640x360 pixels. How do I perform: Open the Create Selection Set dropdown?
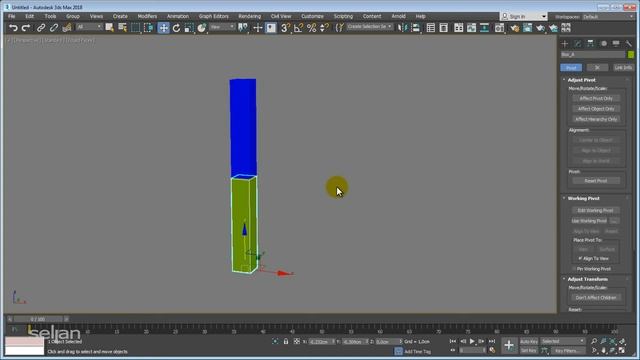pyautogui.click(x=370, y=27)
